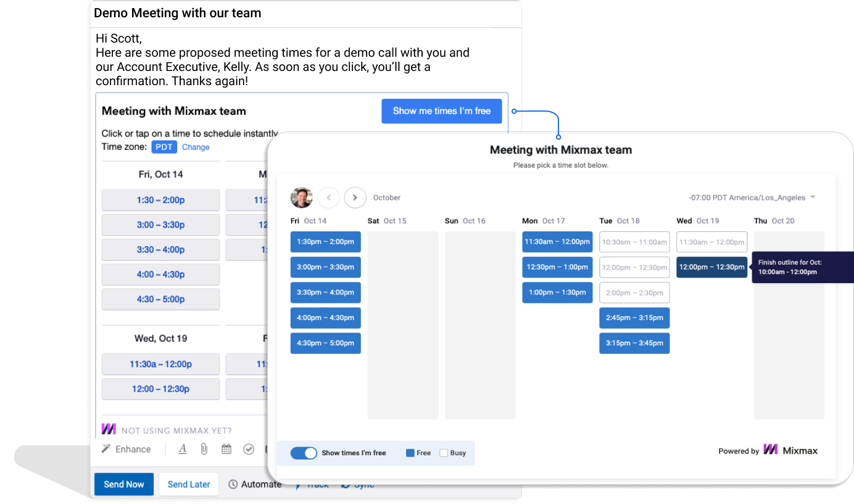Click the busy Tue 12:00pm – 12:30pm slot
854x504 pixels.
(634, 267)
